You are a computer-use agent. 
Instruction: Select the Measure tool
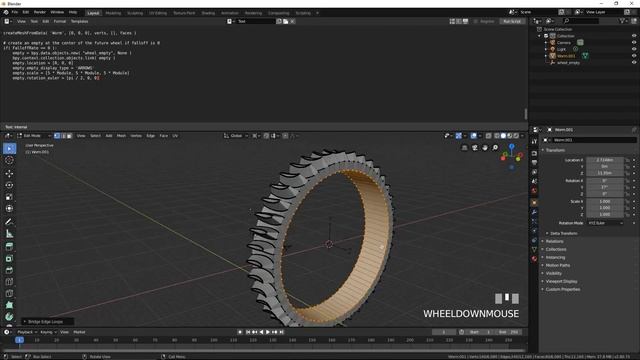[x=9, y=234]
